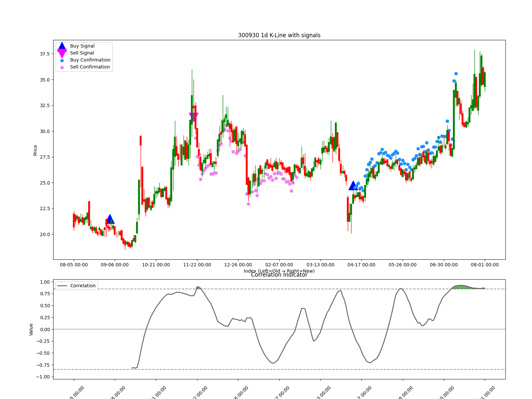Click the Price y-axis label
Screen dimensions: 532x399
(x=35, y=150)
